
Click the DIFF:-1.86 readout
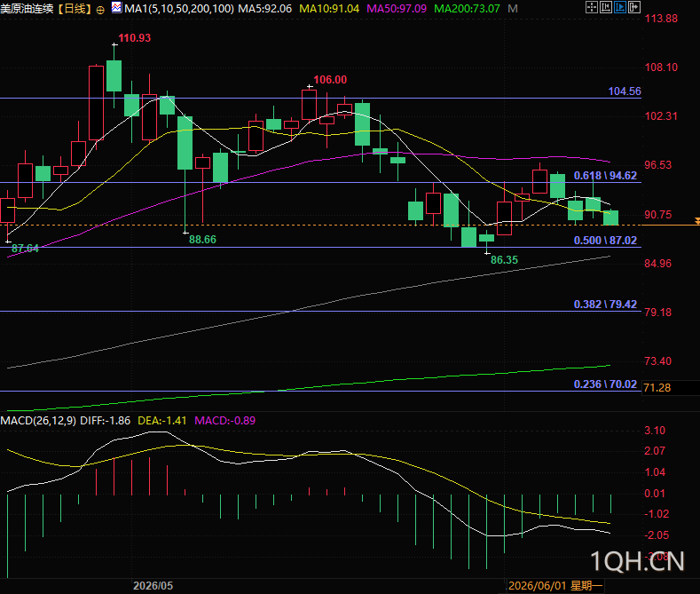coord(105,421)
